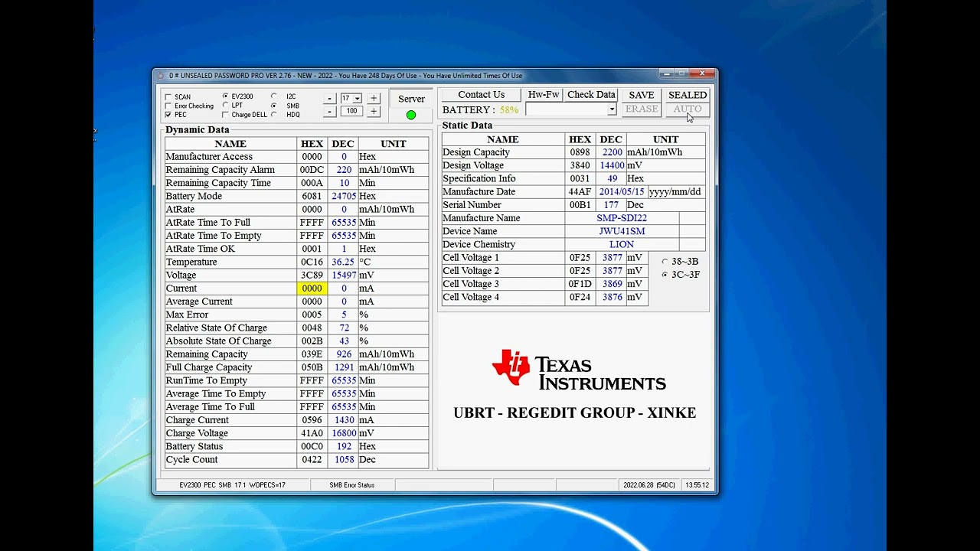Click the 'Battery Mode' row name
Image resolution: width=980 pixels, height=551 pixels.
[194, 196]
